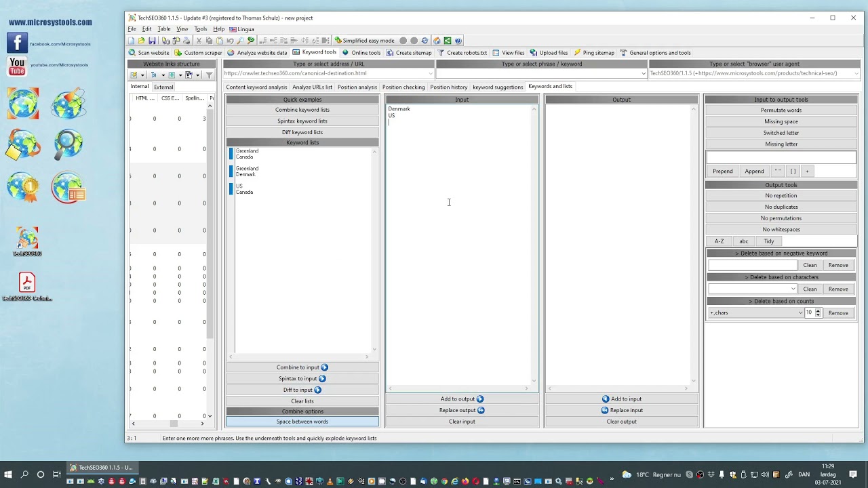Click the Open project folder icon
868x488 pixels.
pyautogui.click(x=141, y=41)
